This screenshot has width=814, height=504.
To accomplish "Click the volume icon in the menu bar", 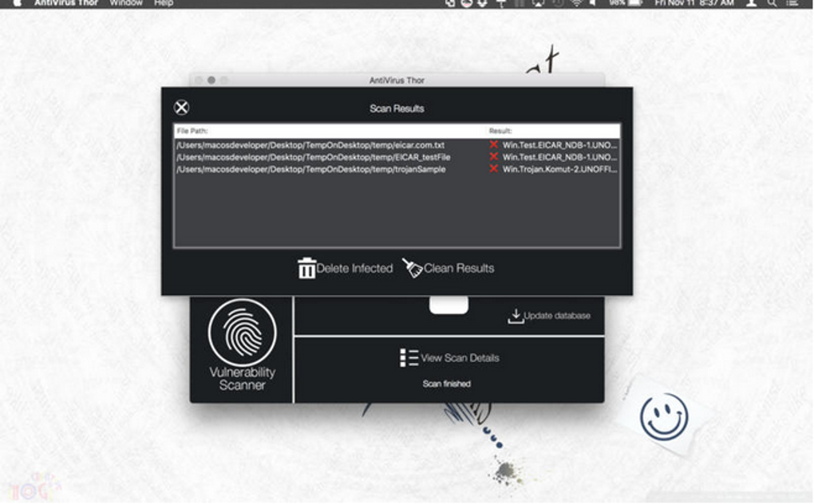I will coord(593,3).
